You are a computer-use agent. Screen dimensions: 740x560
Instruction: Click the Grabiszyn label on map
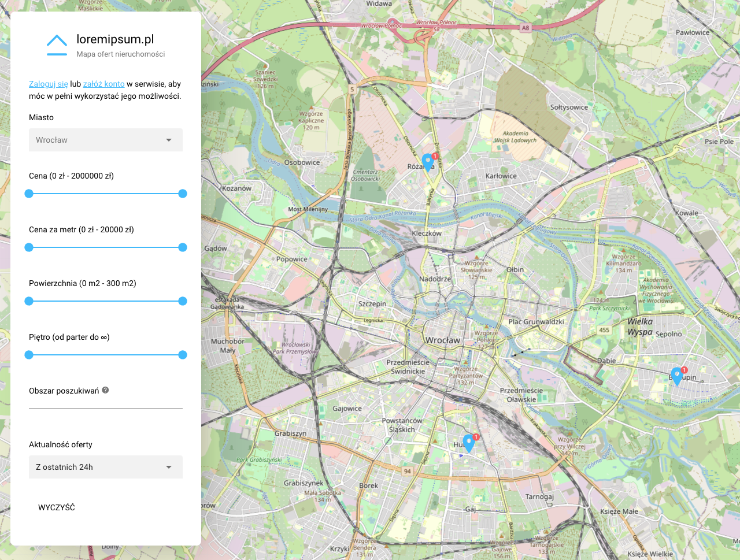pyautogui.click(x=290, y=433)
